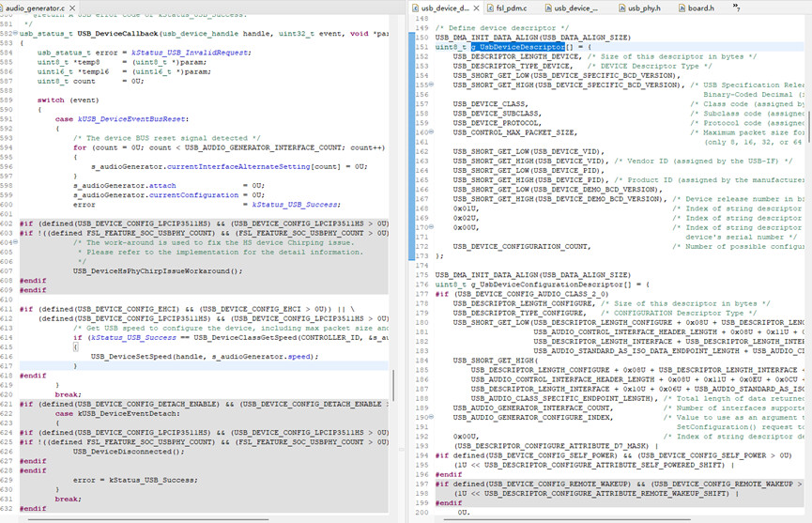Click USB_AUDIO_GENERATOR_CONFIGURE_INDEX on line 190

pos(531,417)
